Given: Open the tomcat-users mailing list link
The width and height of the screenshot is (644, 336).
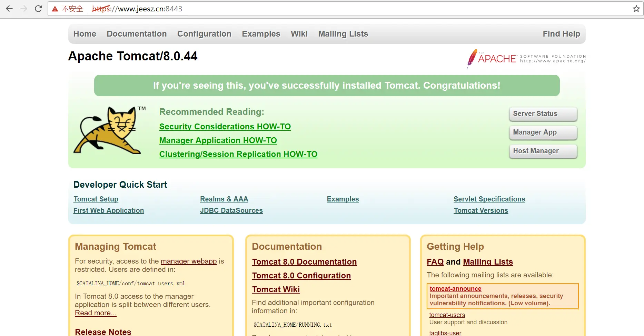Looking at the screenshot, I should [447, 315].
